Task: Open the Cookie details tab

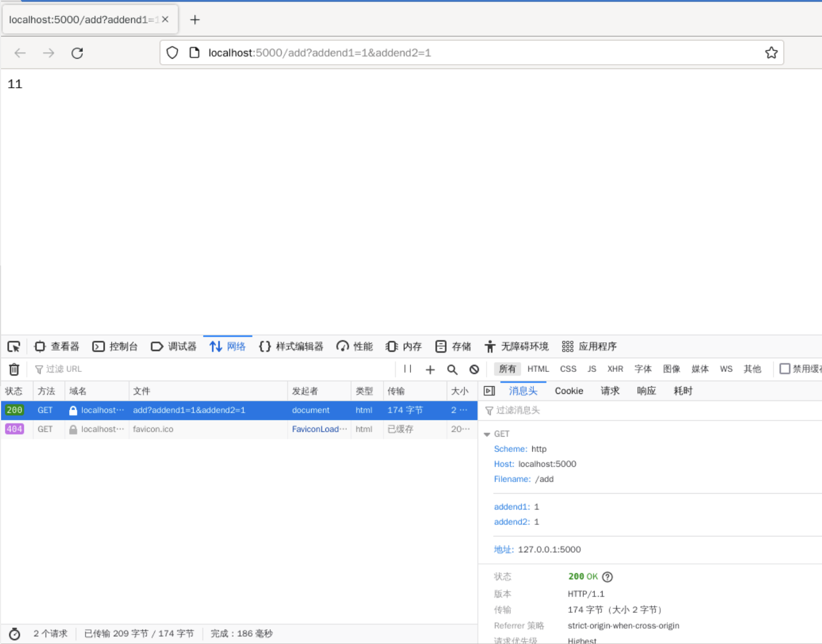Action: click(x=569, y=391)
